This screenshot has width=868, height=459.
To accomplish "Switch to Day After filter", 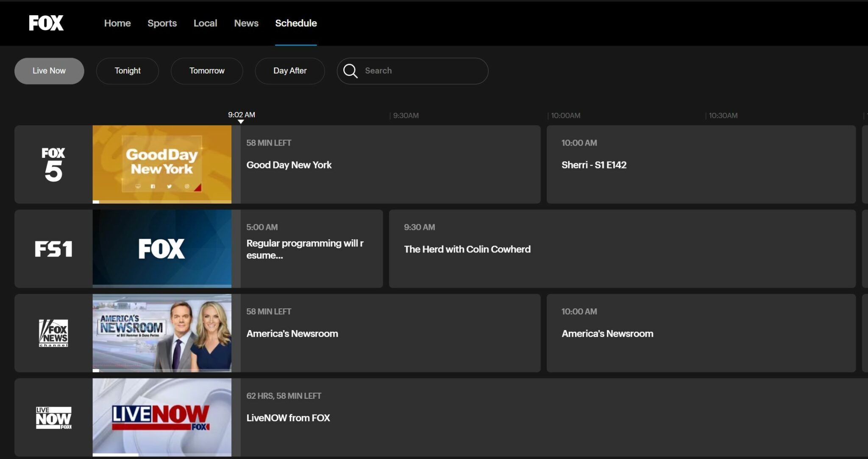I will (x=290, y=71).
